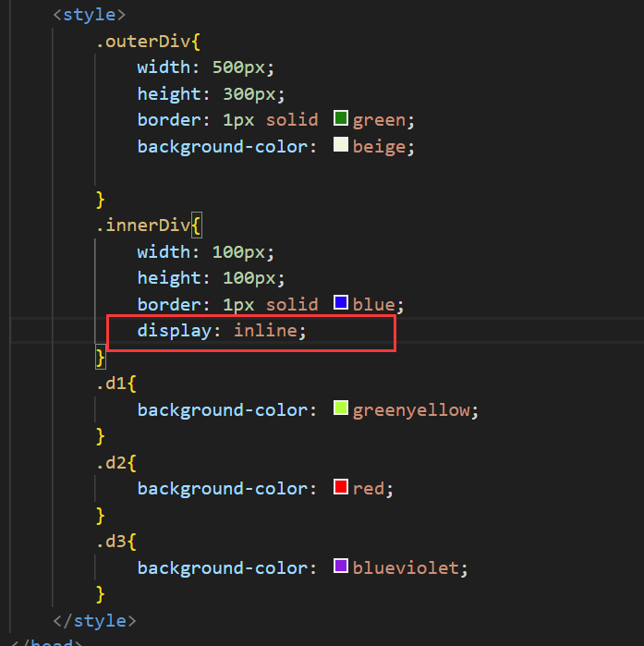Click the red color swatch
The width and height of the screenshot is (644, 646).
pyautogui.click(x=340, y=487)
